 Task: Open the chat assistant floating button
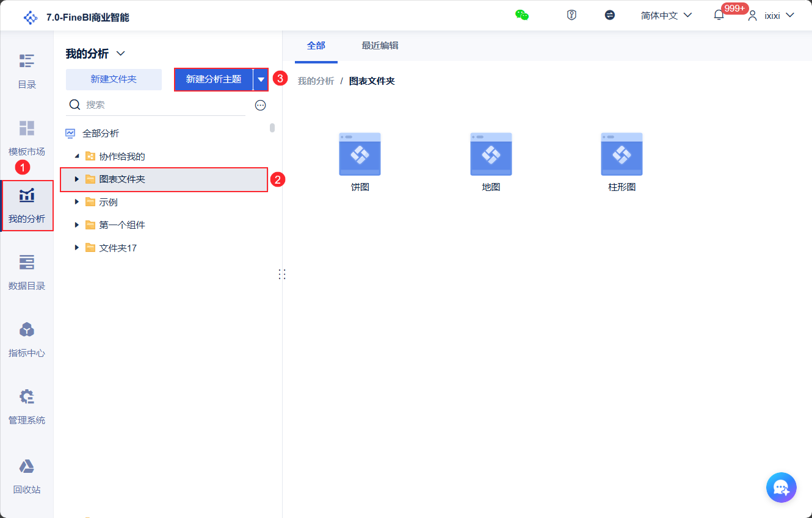point(781,487)
